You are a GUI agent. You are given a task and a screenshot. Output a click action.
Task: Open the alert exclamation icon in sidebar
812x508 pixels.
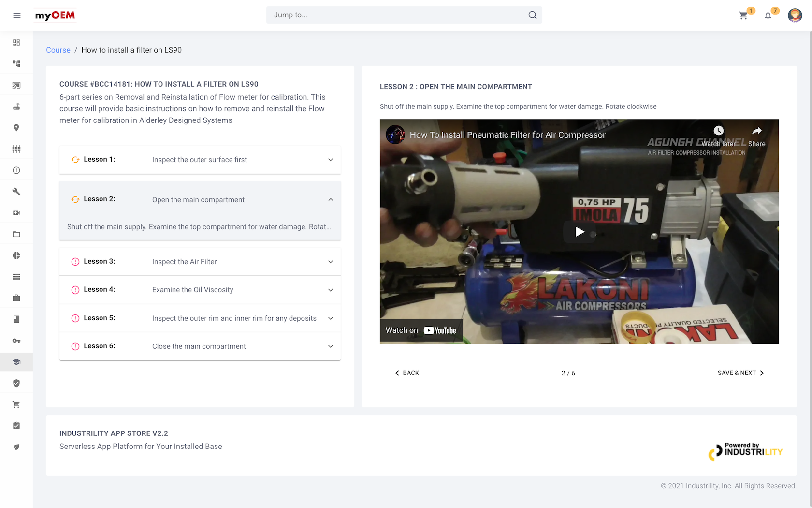pos(16,170)
